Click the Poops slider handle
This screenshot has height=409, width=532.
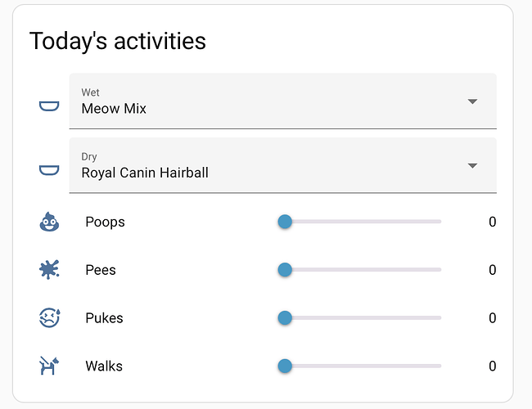285,222
